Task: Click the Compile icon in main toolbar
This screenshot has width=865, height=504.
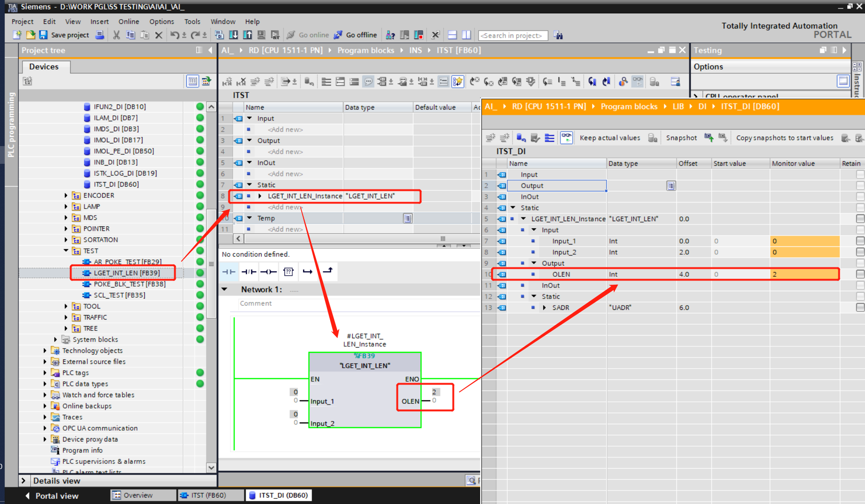Action: [x=219, y=35]
